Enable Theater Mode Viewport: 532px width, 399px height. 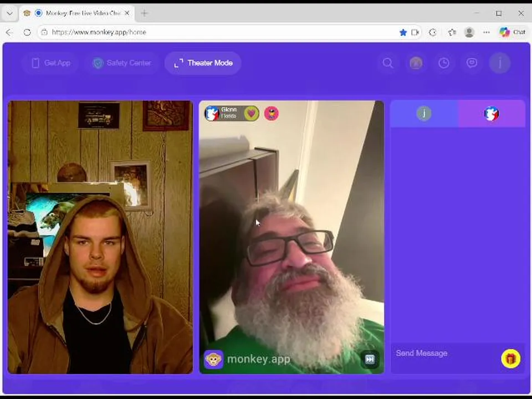pyautogui.click(x=203, y=63)
